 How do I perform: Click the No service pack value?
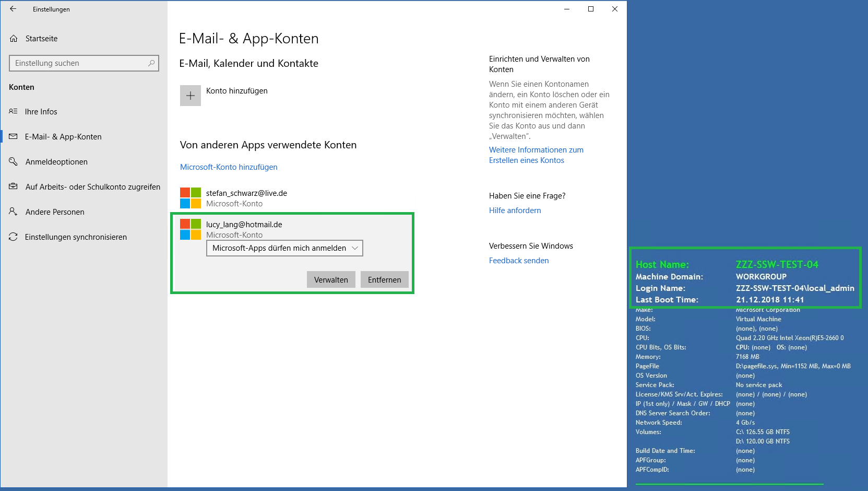click(759, 385)
